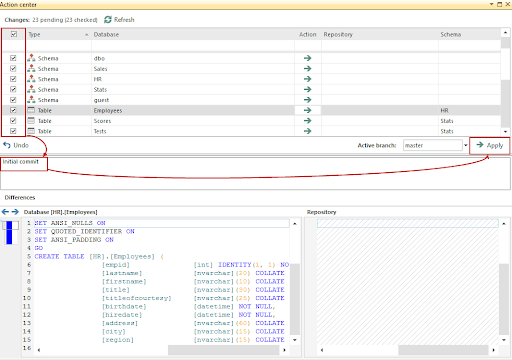Sort by the Action column header
Image resolution: width=512 pixels, height=360 pixels.
(308, 34)
